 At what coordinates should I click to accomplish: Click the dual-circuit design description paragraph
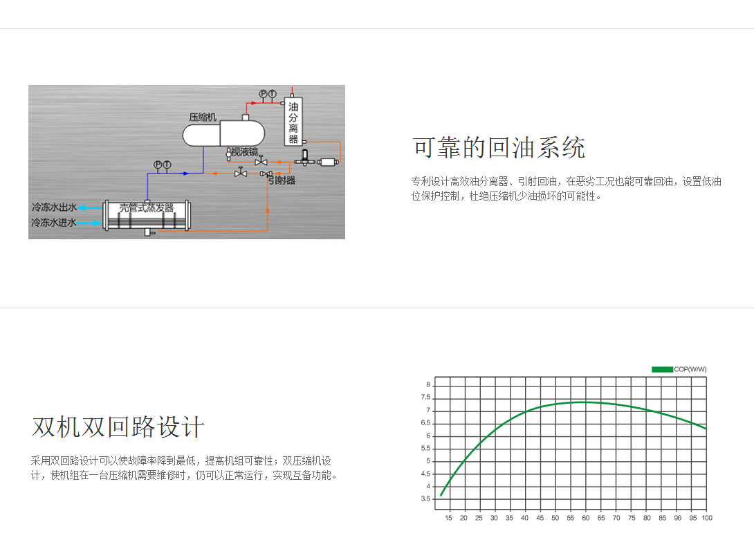[x=185, y=468]
